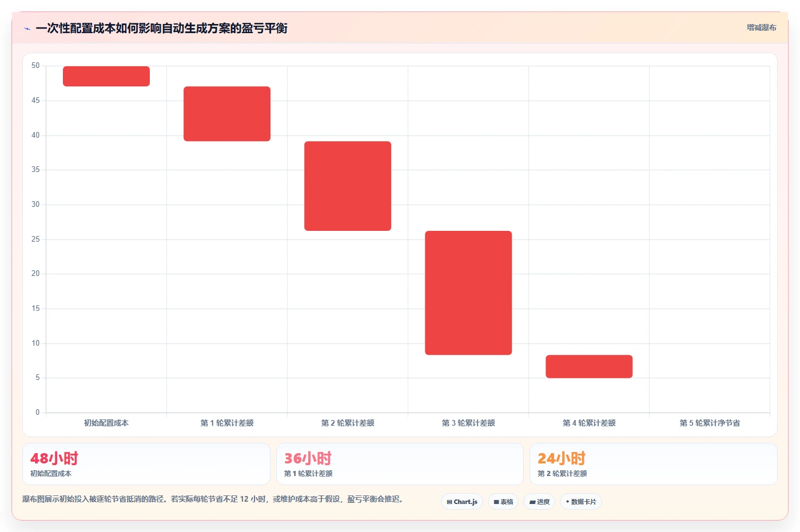The image size is (800, 532).
Task: Click the axis label 初始配置成本
Action: pos(106,423)
